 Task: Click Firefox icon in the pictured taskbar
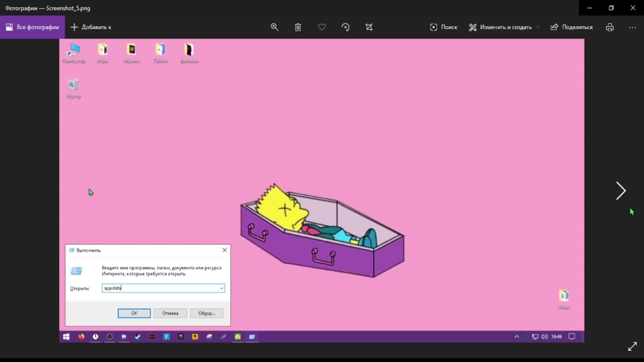click(81, 337)
